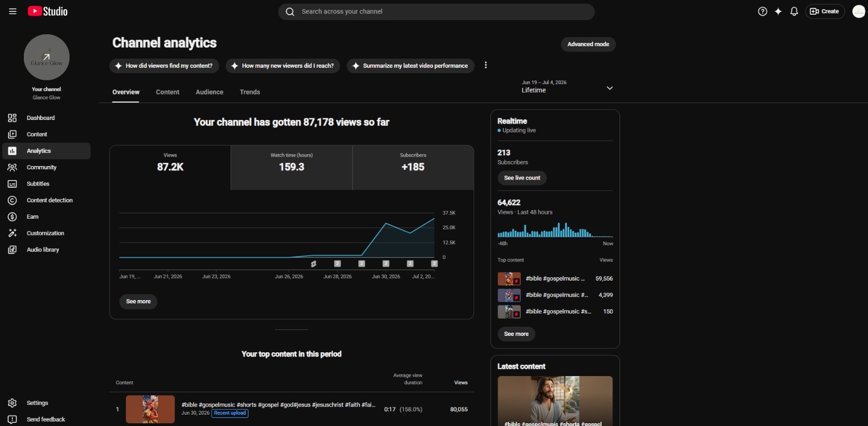Click the Send feedback icon

12,419
